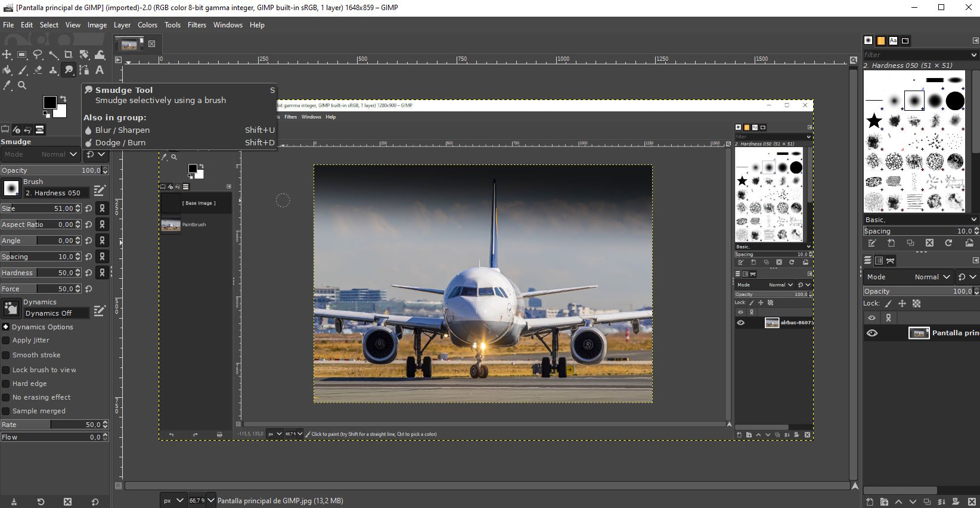Select the Move tool in toolbox

pos(7,55)
